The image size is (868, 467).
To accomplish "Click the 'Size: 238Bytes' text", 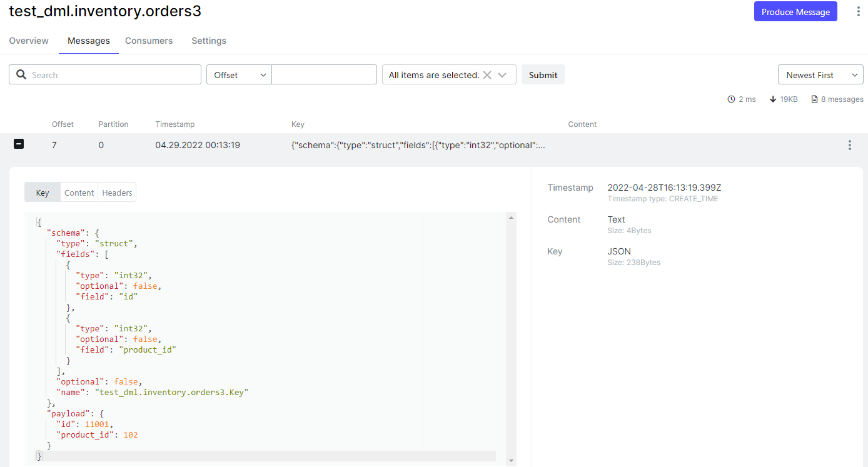I will [x=633, y=263].
